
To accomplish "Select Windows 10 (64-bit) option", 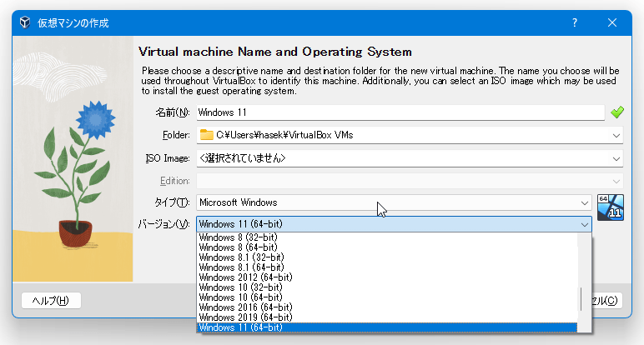I will point(387,297).
